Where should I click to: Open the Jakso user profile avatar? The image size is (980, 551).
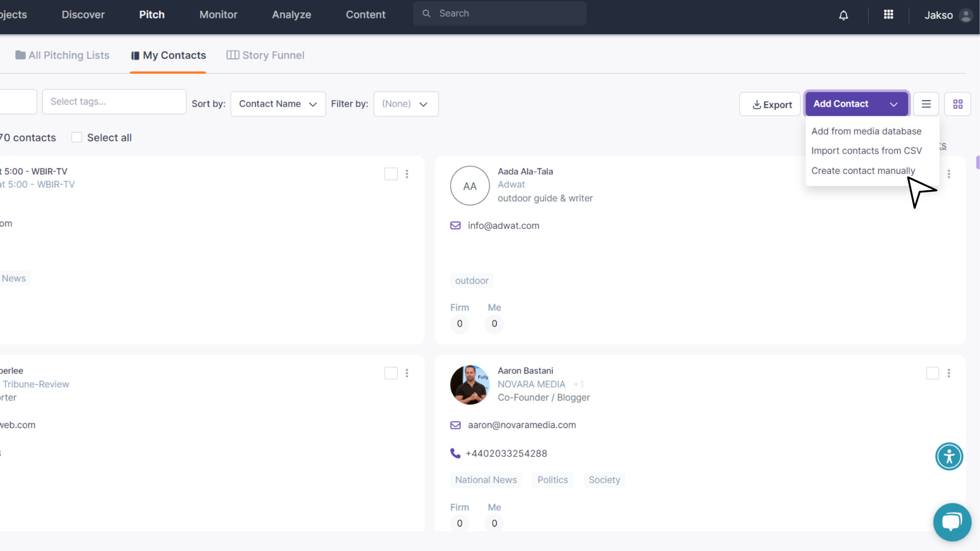(966, 15)
